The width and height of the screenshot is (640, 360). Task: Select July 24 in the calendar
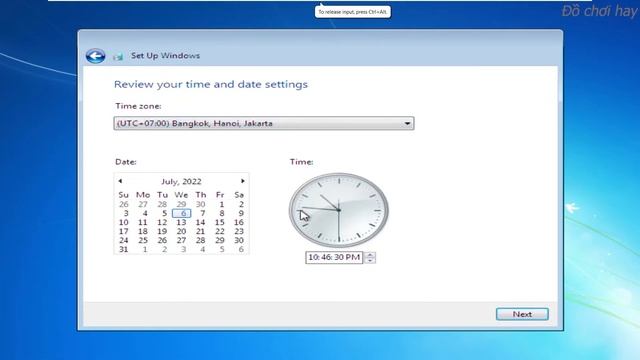pyautogui.click(x=123, y=240)
